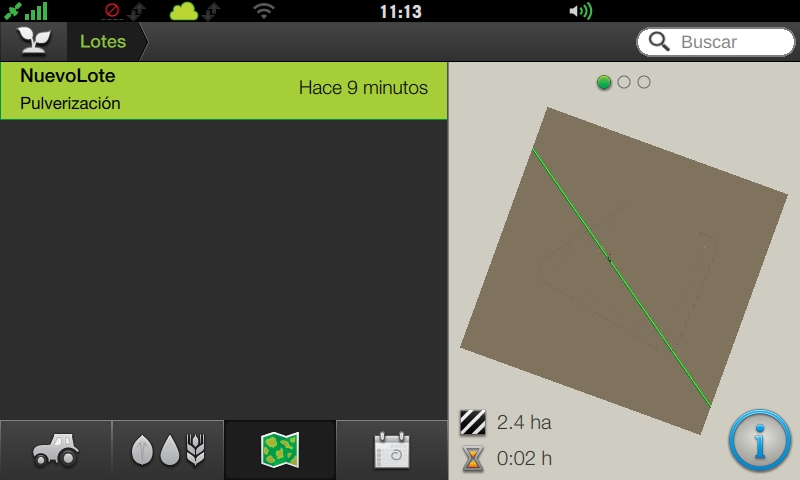Focus the Buscar search field

click(x=715, y=42)
